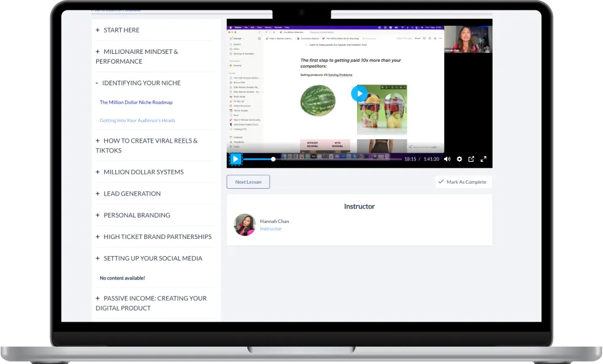This screenshot has height=364, width=603.
Task: Click the Instructor panel heading
Action: click(359, 207)
